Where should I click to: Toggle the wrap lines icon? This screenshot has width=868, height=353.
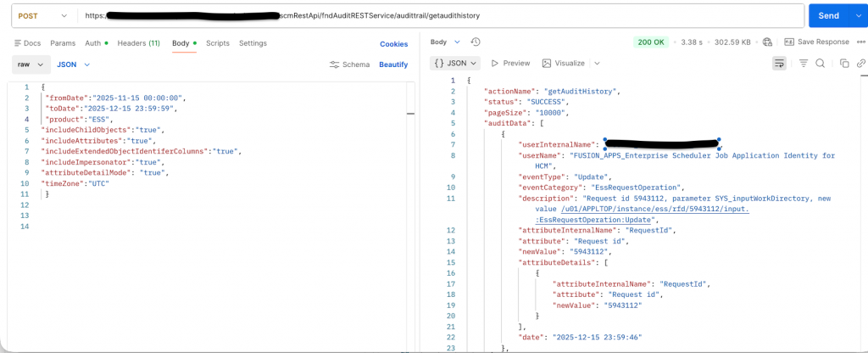click(780, 63)
